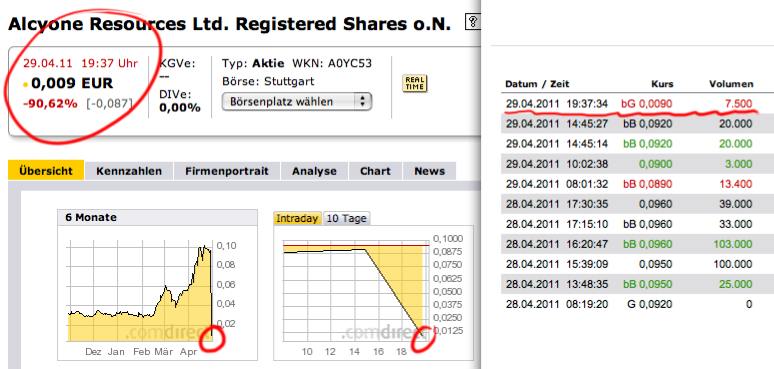Click the question mark help icon beside title

473,22
